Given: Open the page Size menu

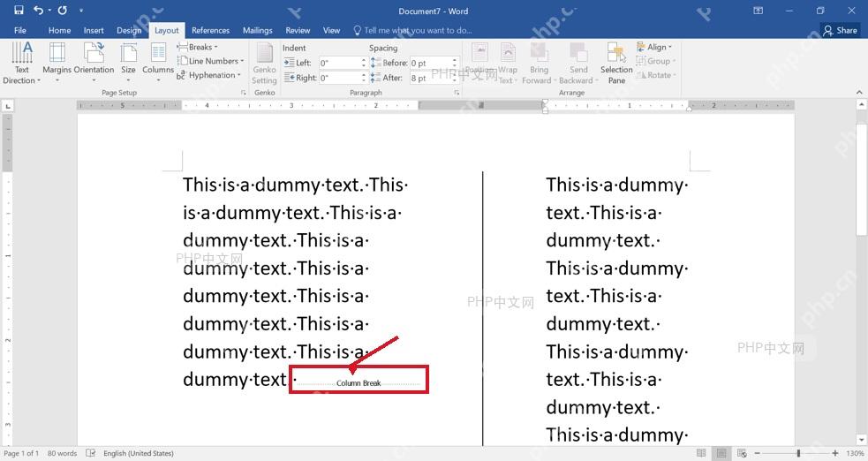Looking at the screenshot, I should coord(128,64).
